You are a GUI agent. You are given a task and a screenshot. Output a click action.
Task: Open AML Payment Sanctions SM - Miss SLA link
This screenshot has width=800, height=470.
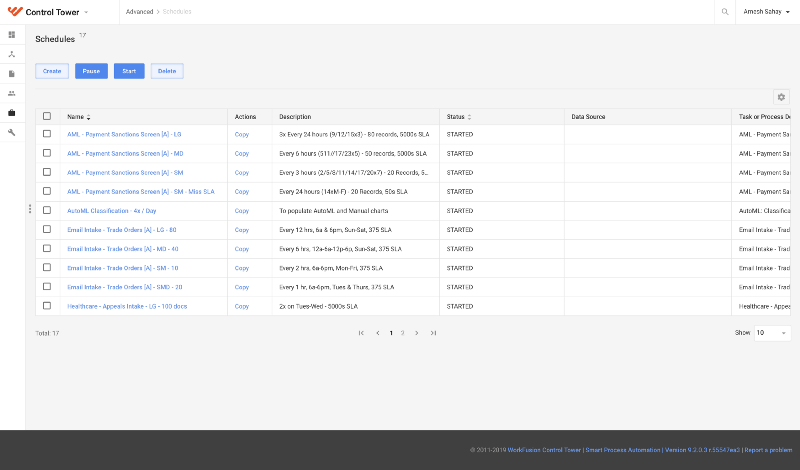[141, 192]
